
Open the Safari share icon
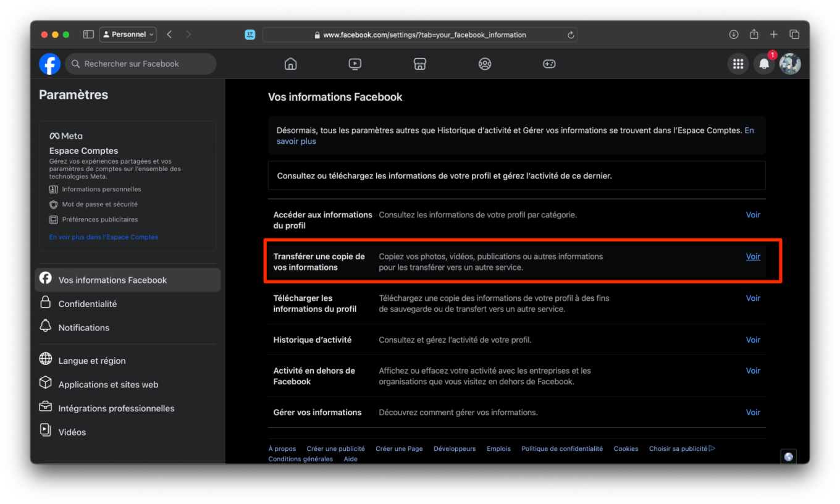(x=754, y=35)
